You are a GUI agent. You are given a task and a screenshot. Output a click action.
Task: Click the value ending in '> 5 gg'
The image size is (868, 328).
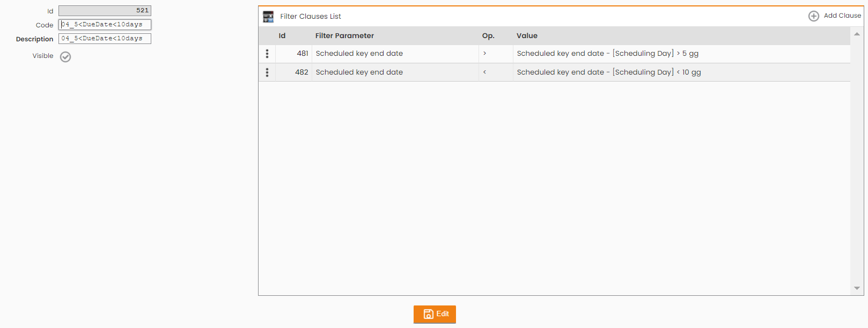[x=608, y=54]
